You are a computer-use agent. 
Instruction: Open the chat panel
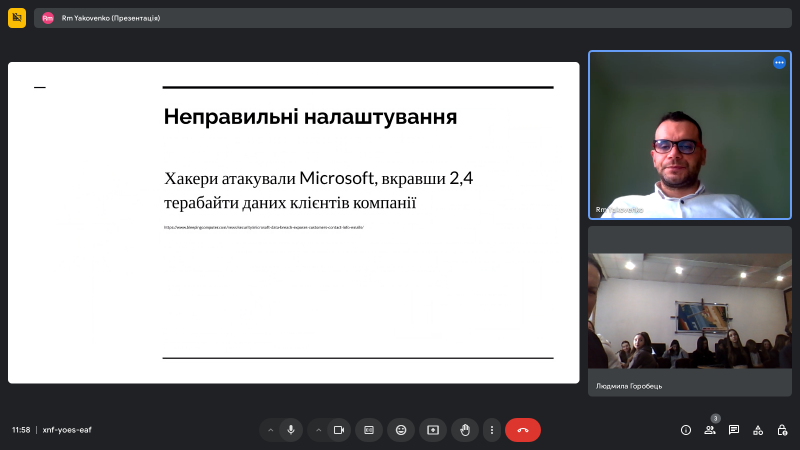coord(734,430)
